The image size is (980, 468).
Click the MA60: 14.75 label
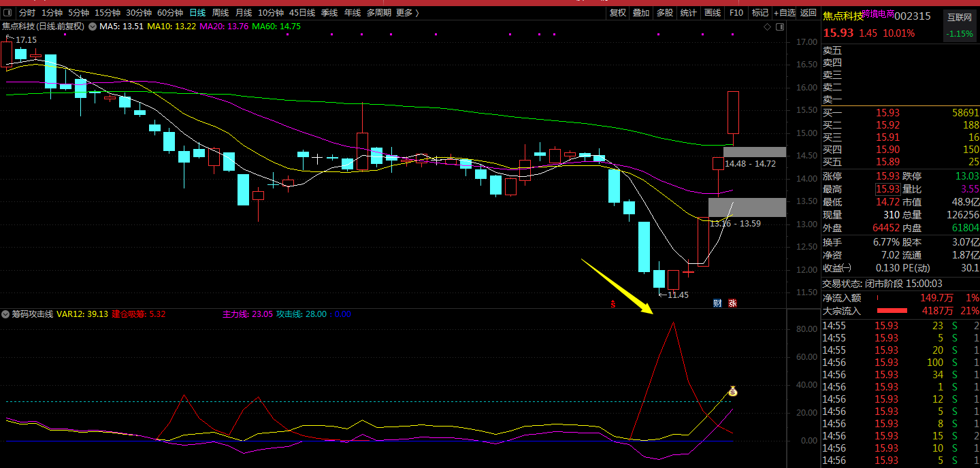(276, 27)
